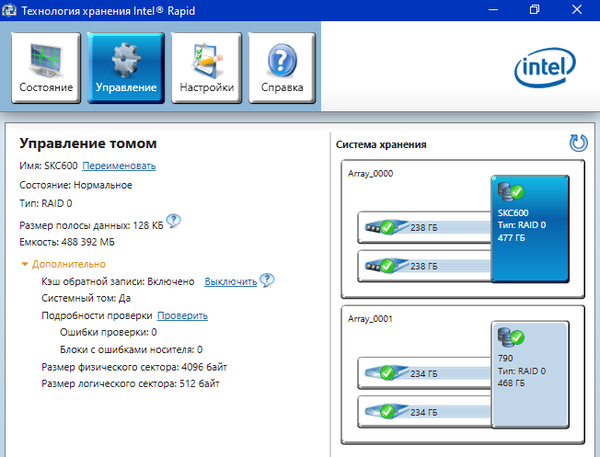Image resolution: width=600 pixels, height=457 pixels.
Task: Click Размер физического сектора: 4096 байт
Action: (x=134, y=367)
